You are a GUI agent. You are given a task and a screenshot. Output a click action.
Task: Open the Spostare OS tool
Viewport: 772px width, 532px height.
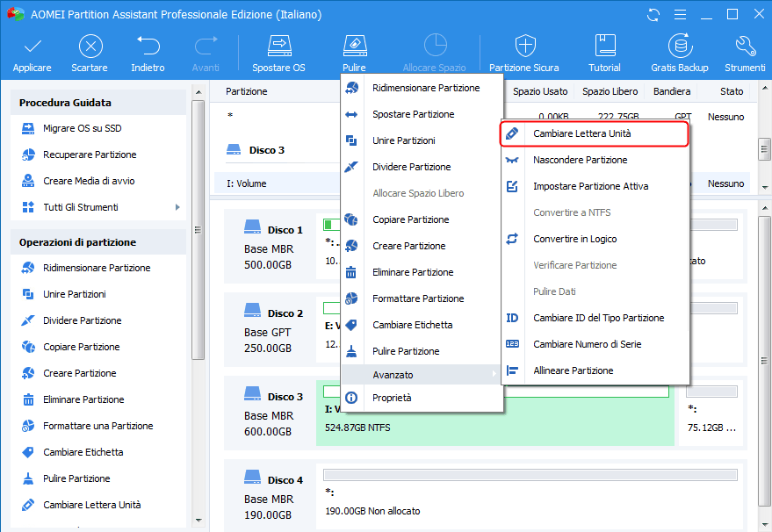tap(278, 54)
